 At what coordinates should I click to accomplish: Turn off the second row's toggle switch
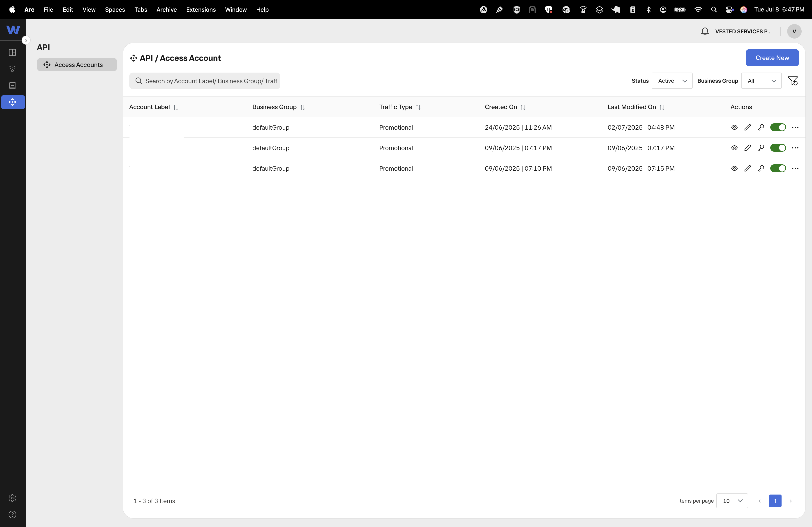tap(778, 148)
